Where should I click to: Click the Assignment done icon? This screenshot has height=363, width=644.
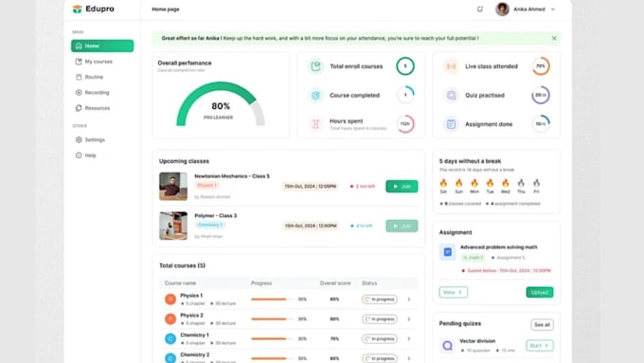pos(451,124)
